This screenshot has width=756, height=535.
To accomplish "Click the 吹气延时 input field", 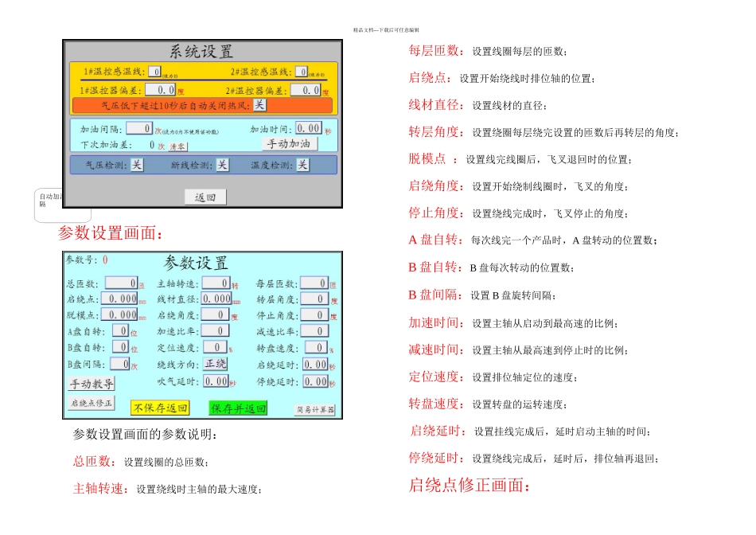I will pos(216,381).
